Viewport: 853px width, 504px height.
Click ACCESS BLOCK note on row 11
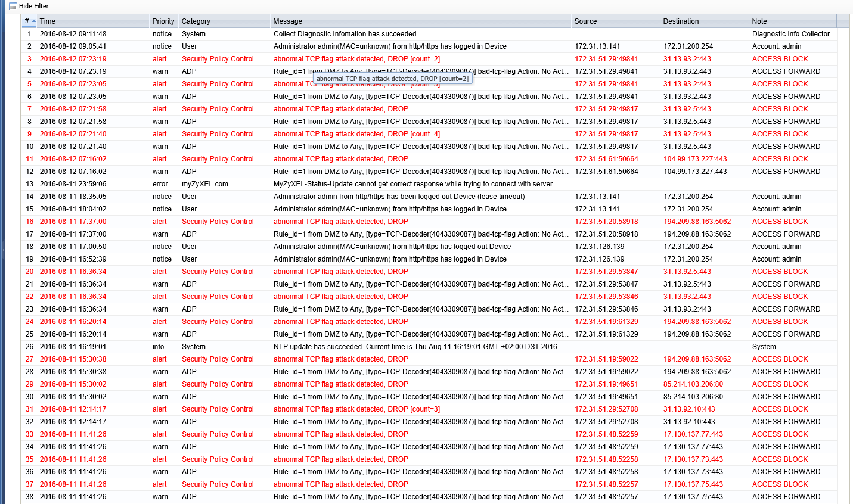point(780,158)
